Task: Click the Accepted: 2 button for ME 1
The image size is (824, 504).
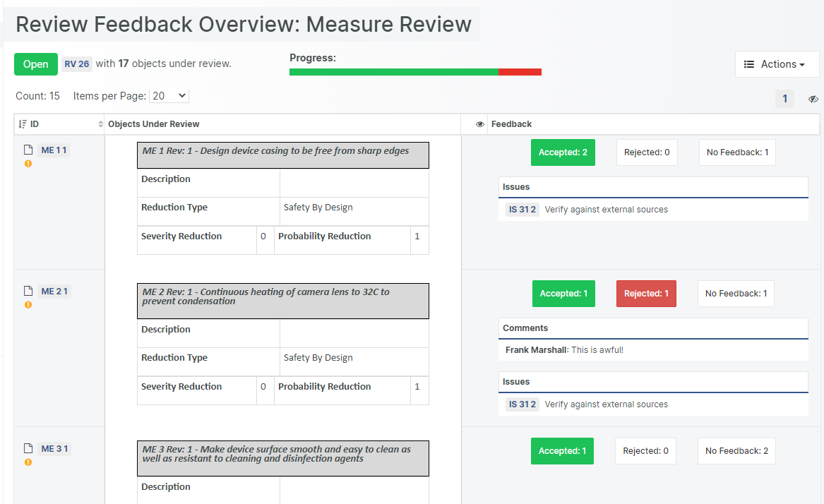Action: [x=563, y=152]
